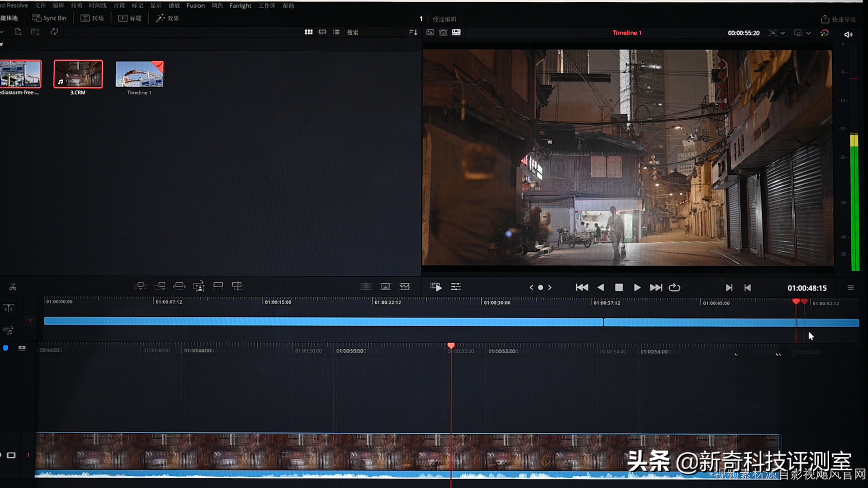Open the timeline options hamburger menu
The height and width of the screenshot is (488, 868).
pyautogui.click(x=850, y=287)
